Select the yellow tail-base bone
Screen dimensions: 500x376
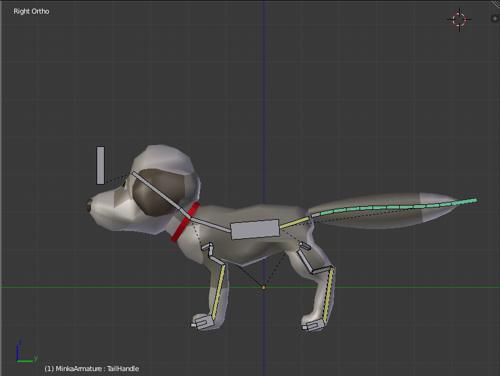[x=294, y=223]
